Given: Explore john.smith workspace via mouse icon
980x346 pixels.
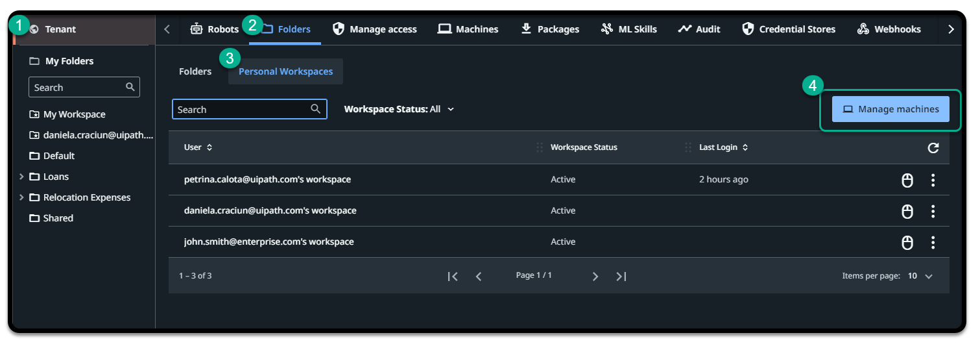Looking at the screenshot, I should point(907,242).
